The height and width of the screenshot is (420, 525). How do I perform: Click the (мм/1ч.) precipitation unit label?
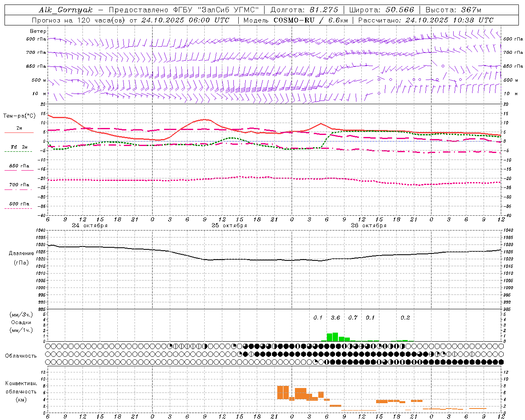[x=21, y=330]
